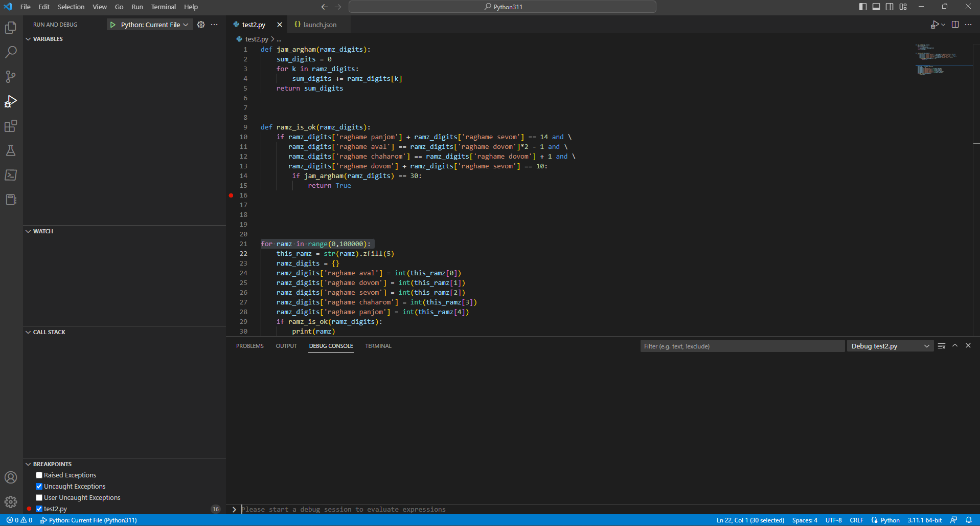
Task: Select the Python 3.11.1 interpreter in status bar
Action: point(924,520)
